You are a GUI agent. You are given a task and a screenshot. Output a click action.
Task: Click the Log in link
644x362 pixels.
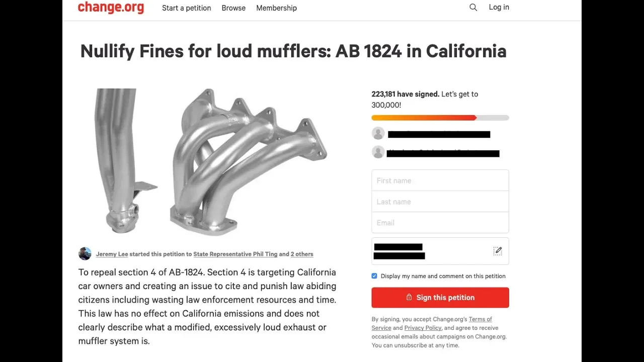499,7
